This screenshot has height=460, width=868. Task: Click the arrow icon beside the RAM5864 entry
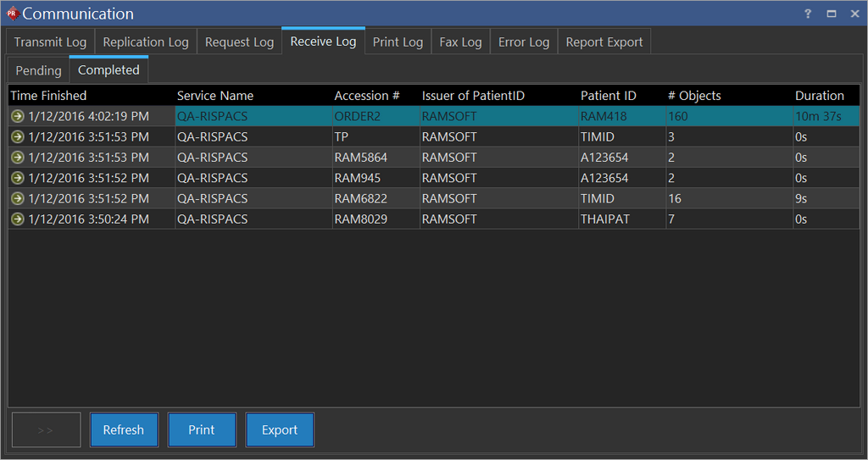pos(17,158)
